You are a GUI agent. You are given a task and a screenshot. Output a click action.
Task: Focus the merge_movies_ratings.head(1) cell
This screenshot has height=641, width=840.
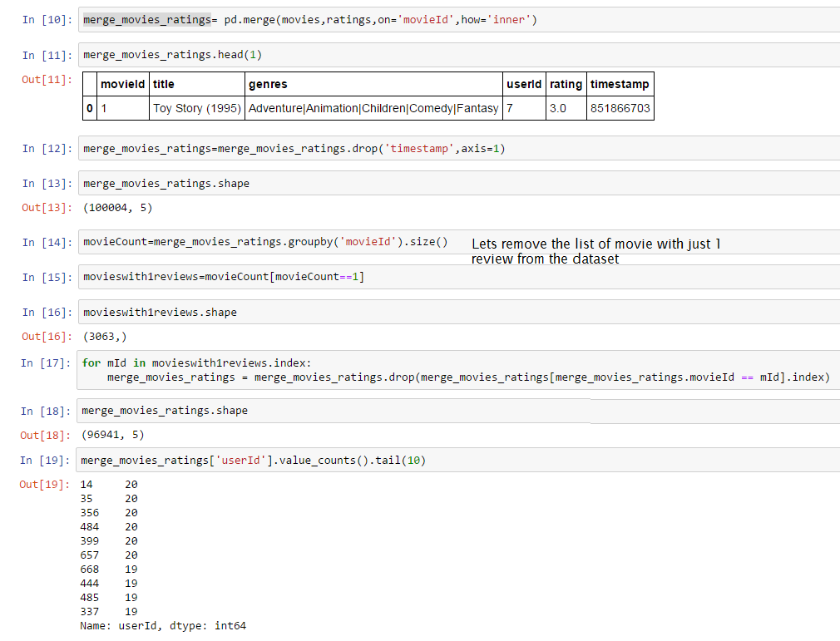click(457, 55)
